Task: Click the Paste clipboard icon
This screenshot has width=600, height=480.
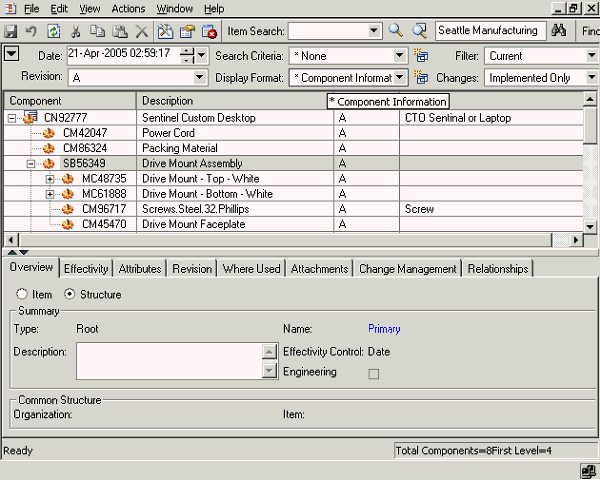Action: tap(120, 31)
